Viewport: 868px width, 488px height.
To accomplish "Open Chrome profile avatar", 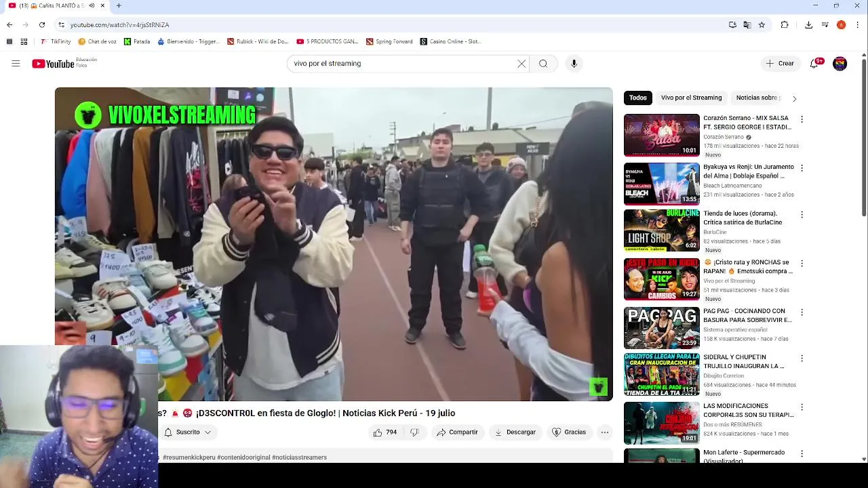I will pos(841,25).
